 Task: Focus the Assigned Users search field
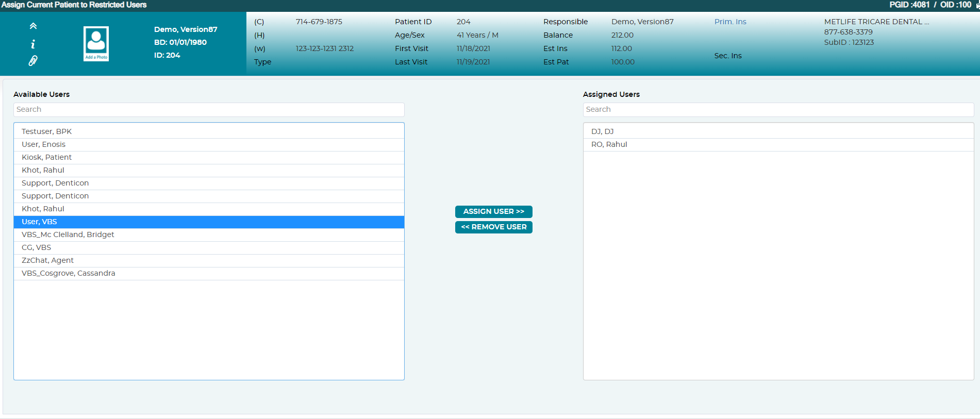pos(778,109)
